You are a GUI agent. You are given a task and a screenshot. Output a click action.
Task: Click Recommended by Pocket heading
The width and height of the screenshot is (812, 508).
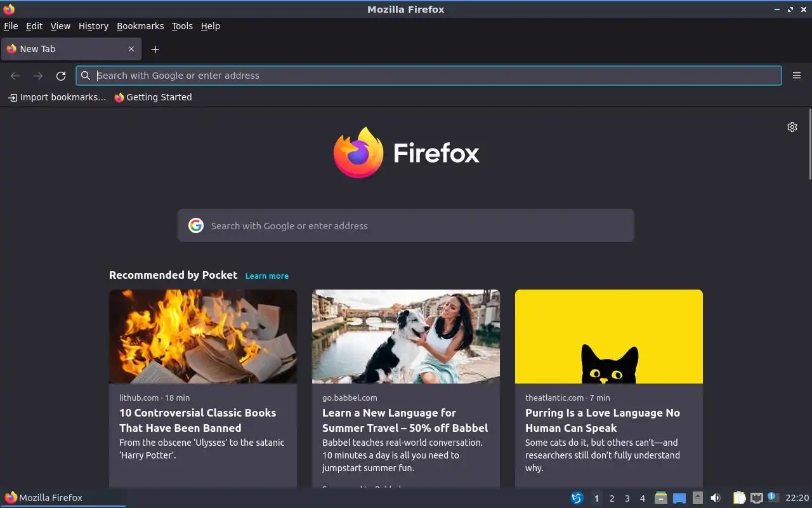173,275
